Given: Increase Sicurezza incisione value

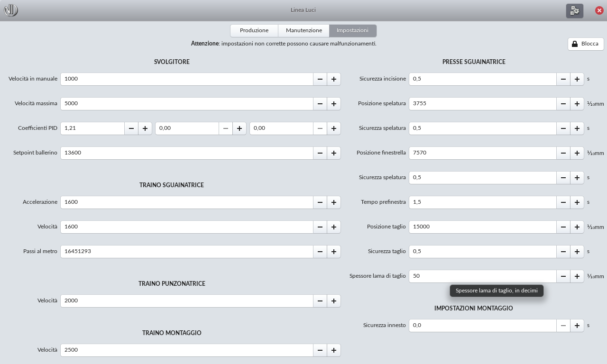Looking at the screenshot, I should (577, 79).
